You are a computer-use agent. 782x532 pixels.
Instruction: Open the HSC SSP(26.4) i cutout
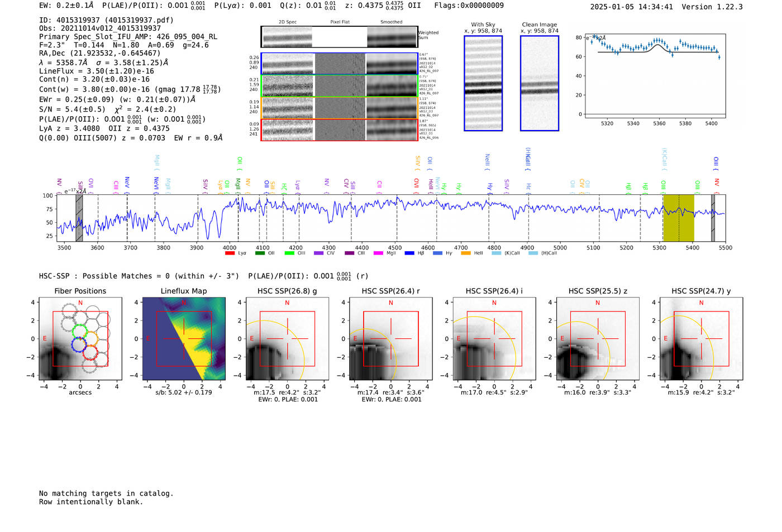pos(494,339)
